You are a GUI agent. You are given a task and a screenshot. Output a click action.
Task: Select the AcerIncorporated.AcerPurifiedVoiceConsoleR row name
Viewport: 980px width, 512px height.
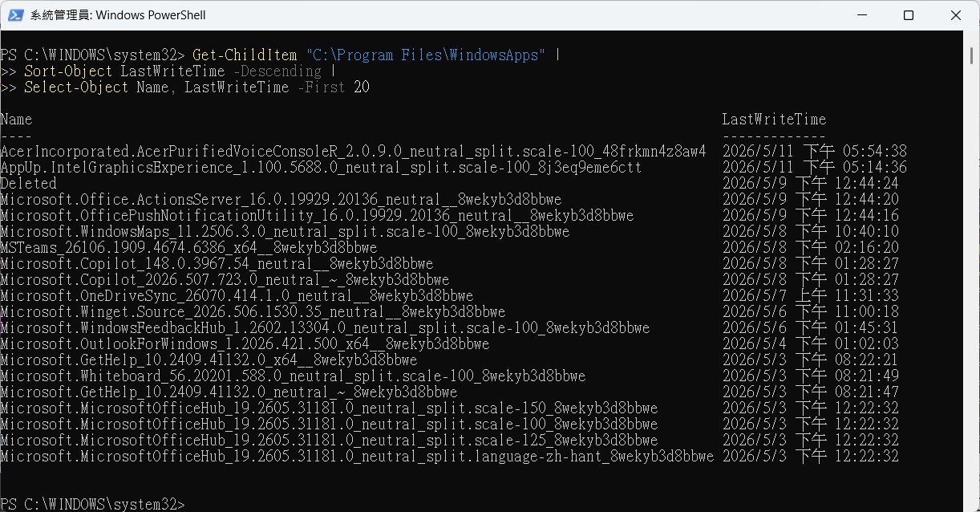tap(354, 151)
